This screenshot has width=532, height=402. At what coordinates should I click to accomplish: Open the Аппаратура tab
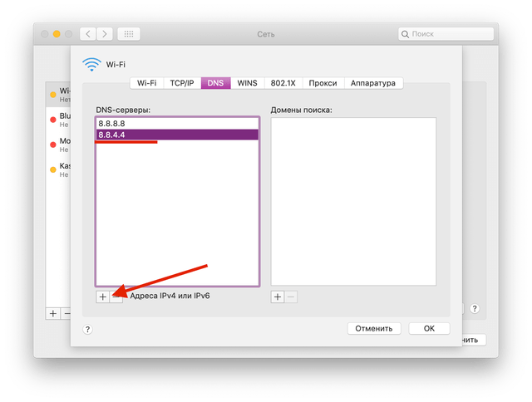coord(373,83)
